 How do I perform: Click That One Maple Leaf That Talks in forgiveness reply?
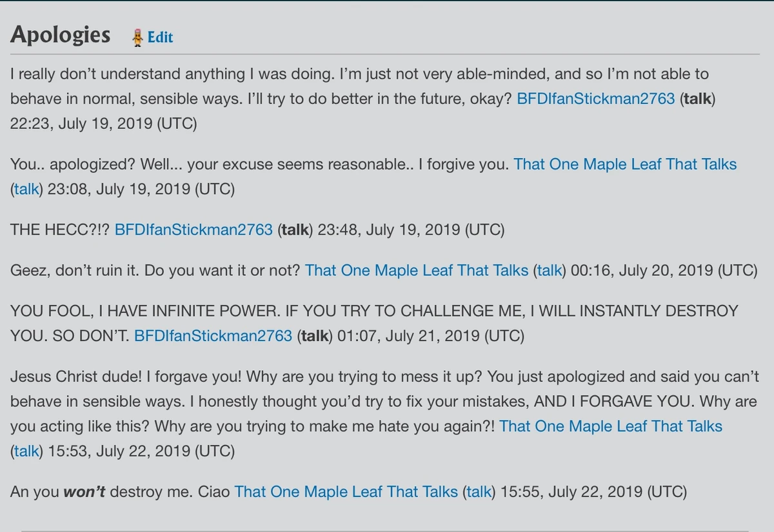point(624,164)
